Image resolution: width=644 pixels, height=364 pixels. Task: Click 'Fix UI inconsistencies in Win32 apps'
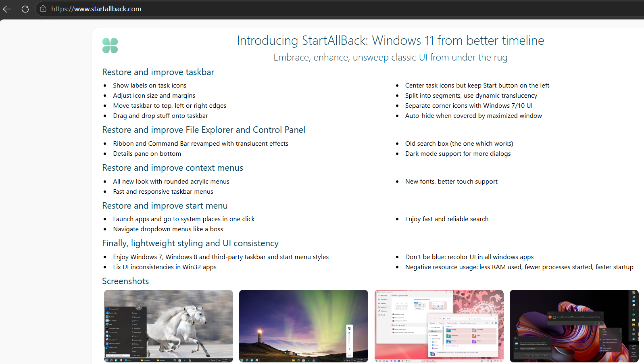[165, 267]
